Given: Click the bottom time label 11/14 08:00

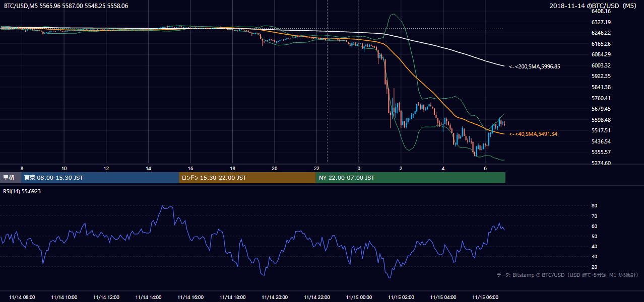Looking at the screenshot, I should (22, 297).
